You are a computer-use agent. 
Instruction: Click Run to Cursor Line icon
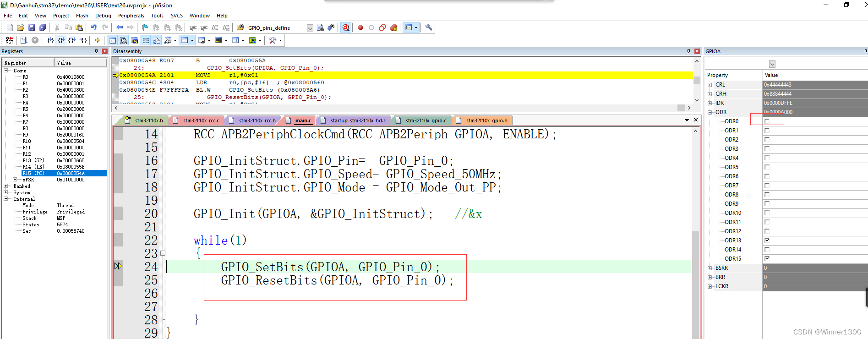tap(83, 40)
